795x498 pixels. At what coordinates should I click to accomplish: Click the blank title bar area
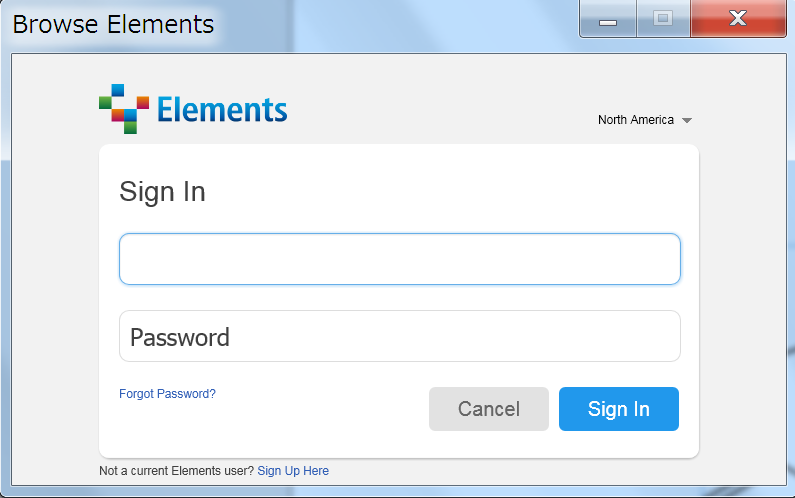coord(400,23)
